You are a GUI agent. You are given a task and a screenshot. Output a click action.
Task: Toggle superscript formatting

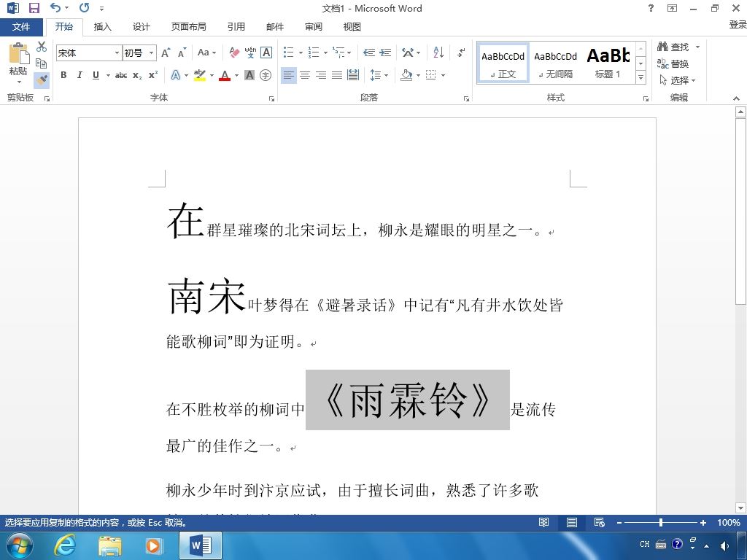(x=153, y=75)
